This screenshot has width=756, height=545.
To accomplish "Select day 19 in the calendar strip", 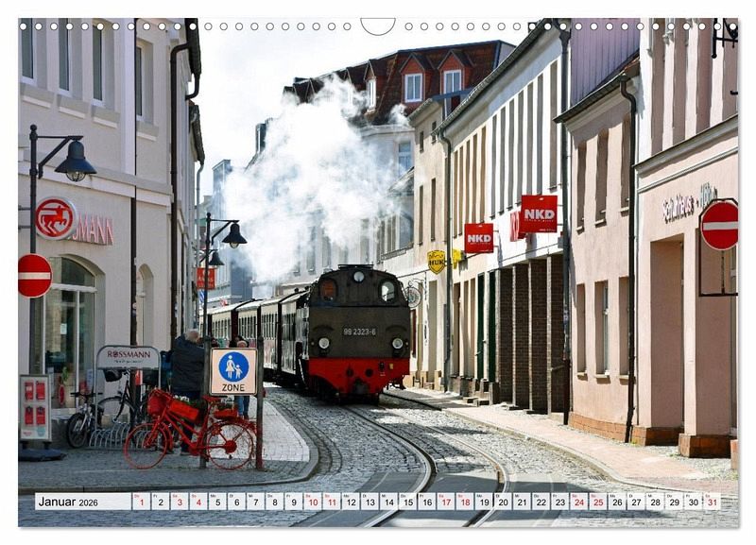I will pyautogui.click(x=484, y=502).
